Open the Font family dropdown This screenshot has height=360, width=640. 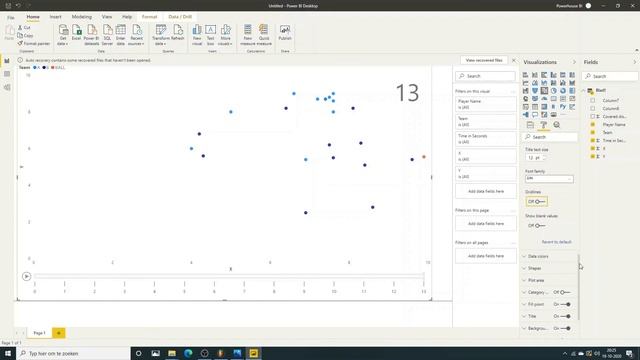(x=549, y=179)
